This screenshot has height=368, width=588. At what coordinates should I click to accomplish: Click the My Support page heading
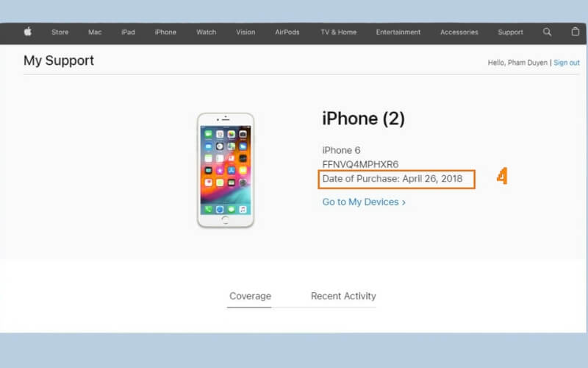[59, 61]
